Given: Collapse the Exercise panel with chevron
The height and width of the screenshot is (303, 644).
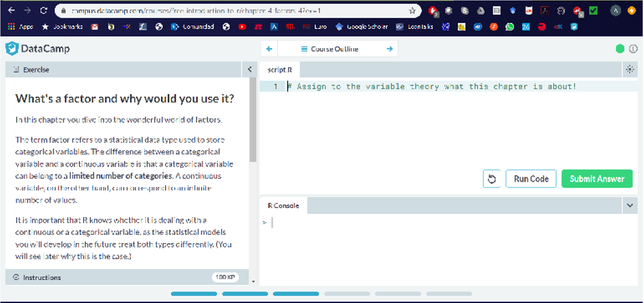Looking at the screenshot, I should (249, 69).
